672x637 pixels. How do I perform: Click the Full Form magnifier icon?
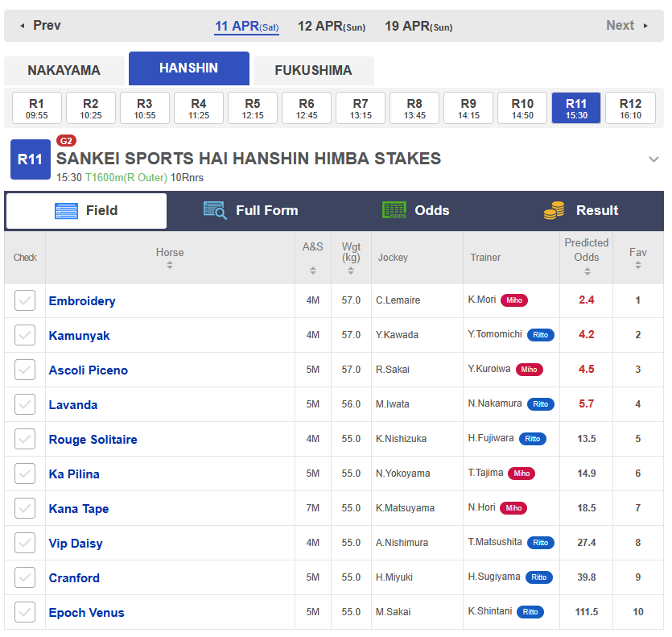click(x=215, y=211)
